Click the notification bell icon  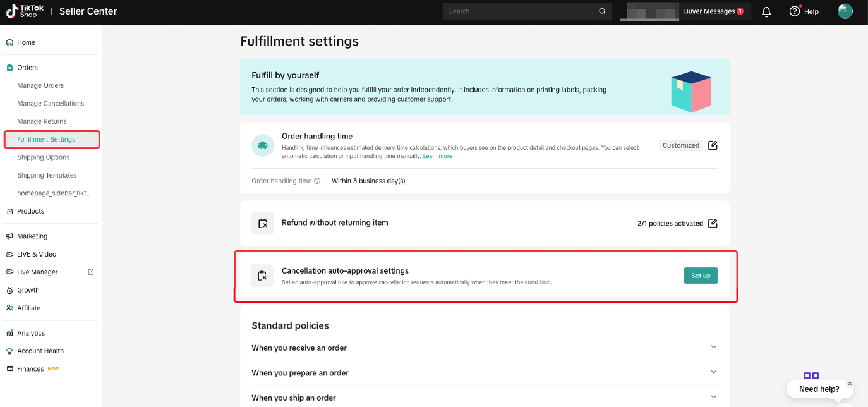766,11
